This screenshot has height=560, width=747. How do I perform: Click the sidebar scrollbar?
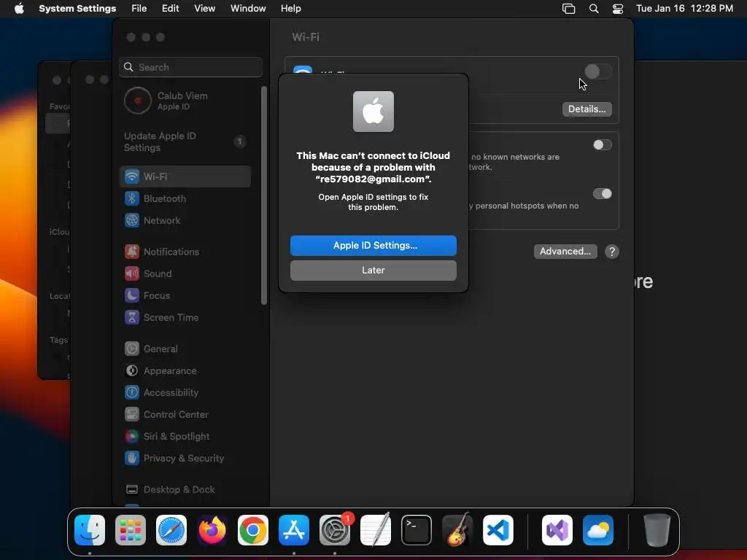[x=264, y=195]
